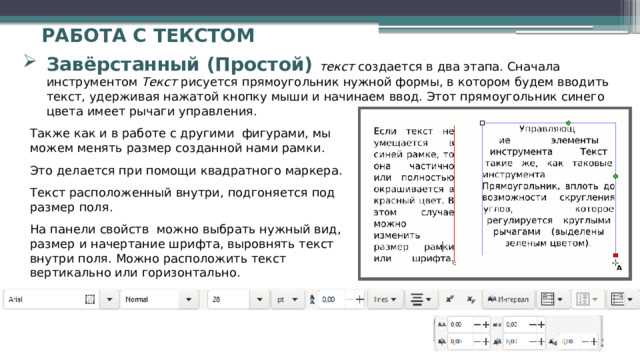The height and width of the screenshot is (360, 640).
Task: Click the horizontal kerning icon
Action: [442, 342]
